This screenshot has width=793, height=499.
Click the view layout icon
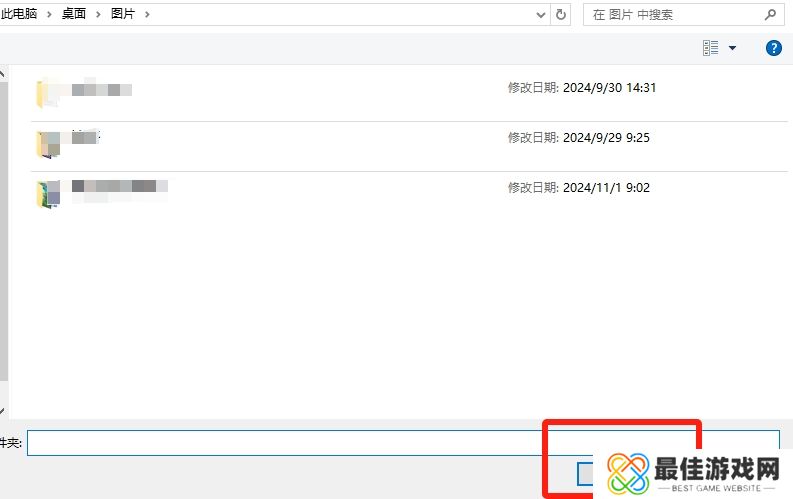tap(711, 48)
